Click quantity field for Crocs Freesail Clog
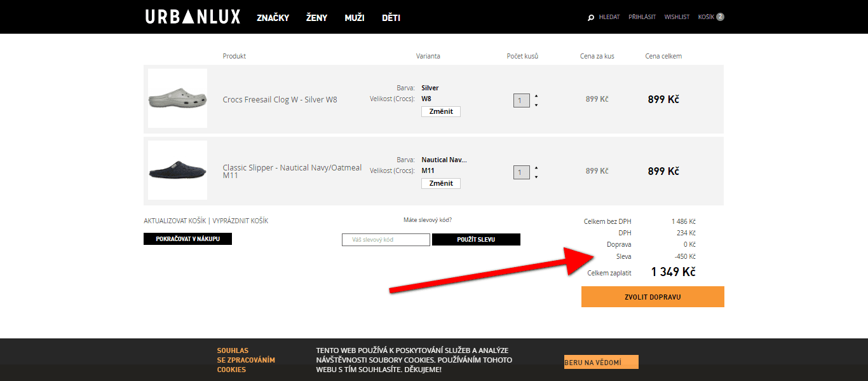This screenshot has height=381, width=868. (521, 100)
